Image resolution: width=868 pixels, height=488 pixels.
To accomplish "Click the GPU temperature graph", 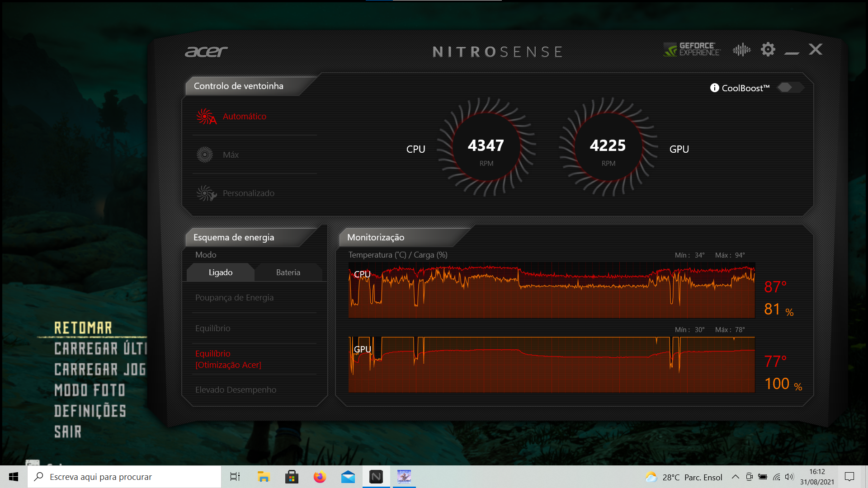I will click(x=552, y=365).
